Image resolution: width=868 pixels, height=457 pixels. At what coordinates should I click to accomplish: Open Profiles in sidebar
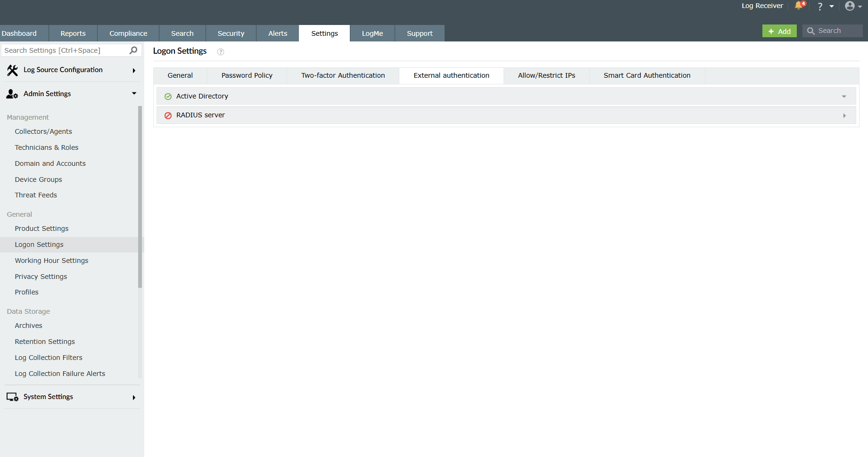tap(27, 293)
